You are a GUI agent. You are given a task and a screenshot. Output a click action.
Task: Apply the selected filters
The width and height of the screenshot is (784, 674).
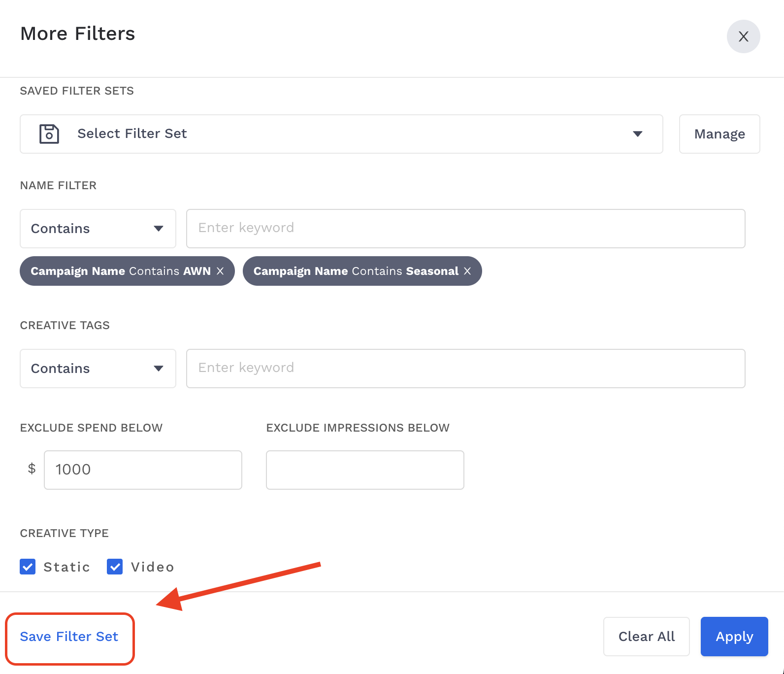734,637
